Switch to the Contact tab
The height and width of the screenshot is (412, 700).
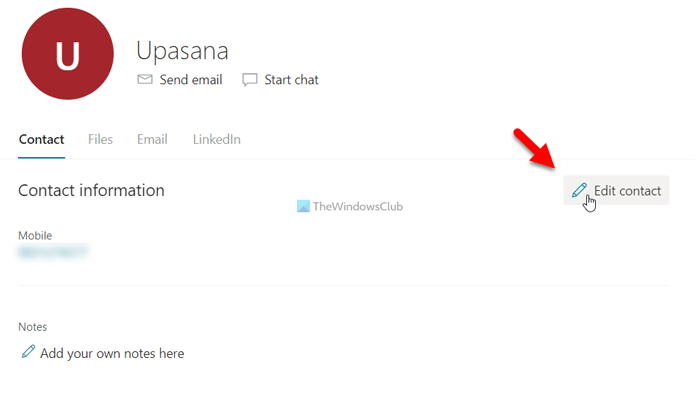pos(41,140)
